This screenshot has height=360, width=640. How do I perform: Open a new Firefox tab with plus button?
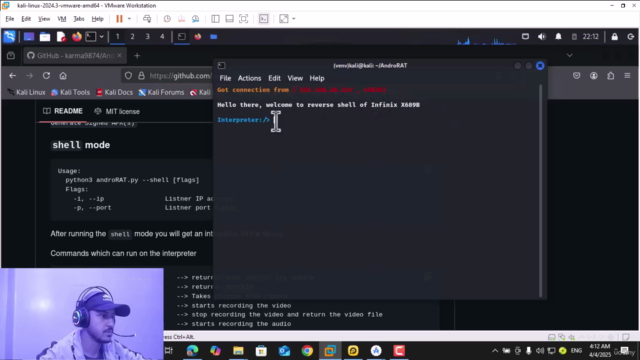pos(137,56)
